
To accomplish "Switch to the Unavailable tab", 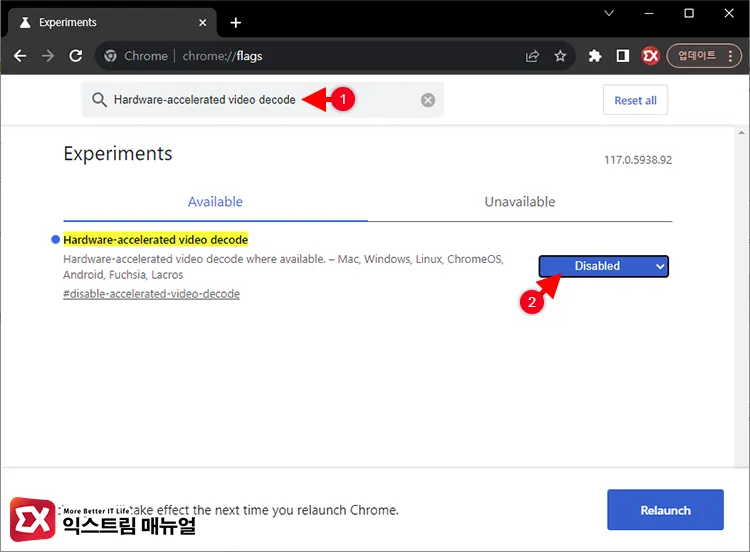I will pyautogui.click(x=519, y=201).
